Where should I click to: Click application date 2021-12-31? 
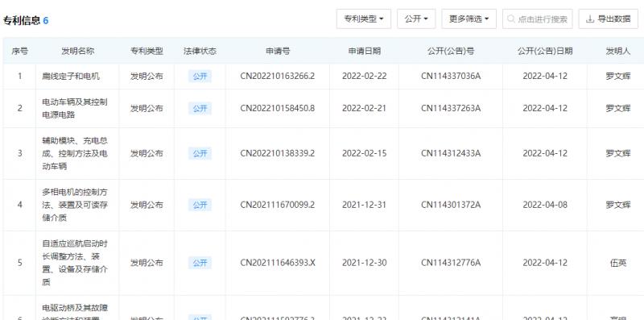[365, 205]
